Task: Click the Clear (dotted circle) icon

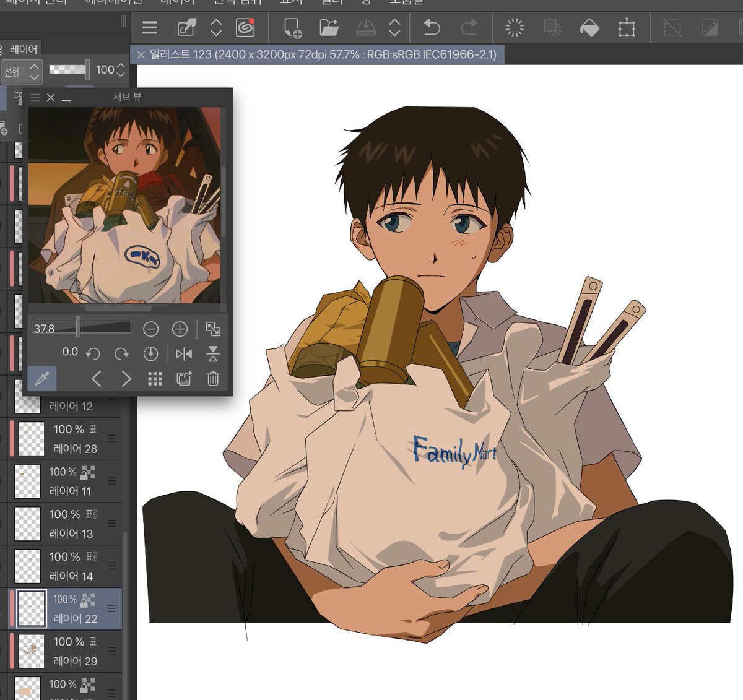Action: click(515, 27)
